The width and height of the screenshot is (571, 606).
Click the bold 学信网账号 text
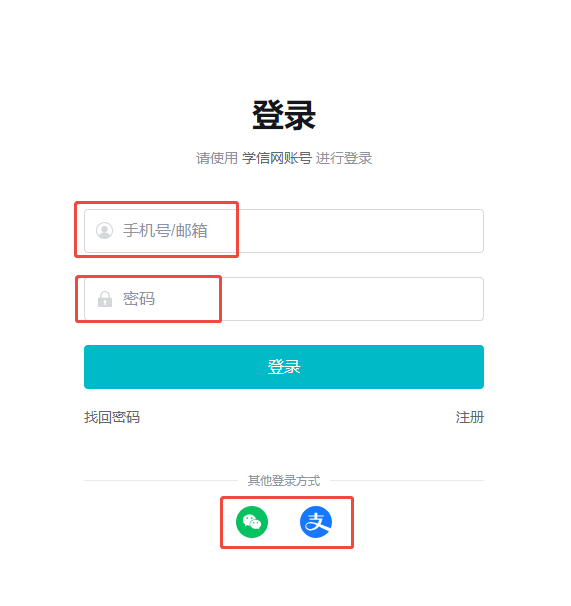click(277, 158)
